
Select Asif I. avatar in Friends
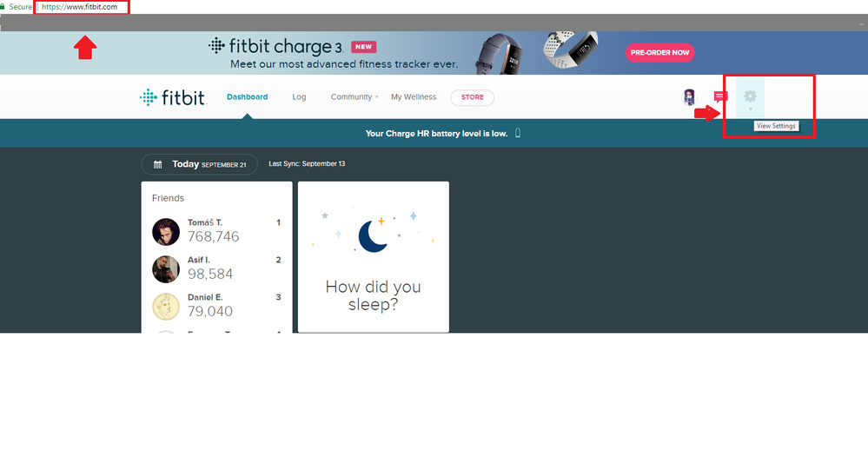pyautogui.click(x=166, y=269)
